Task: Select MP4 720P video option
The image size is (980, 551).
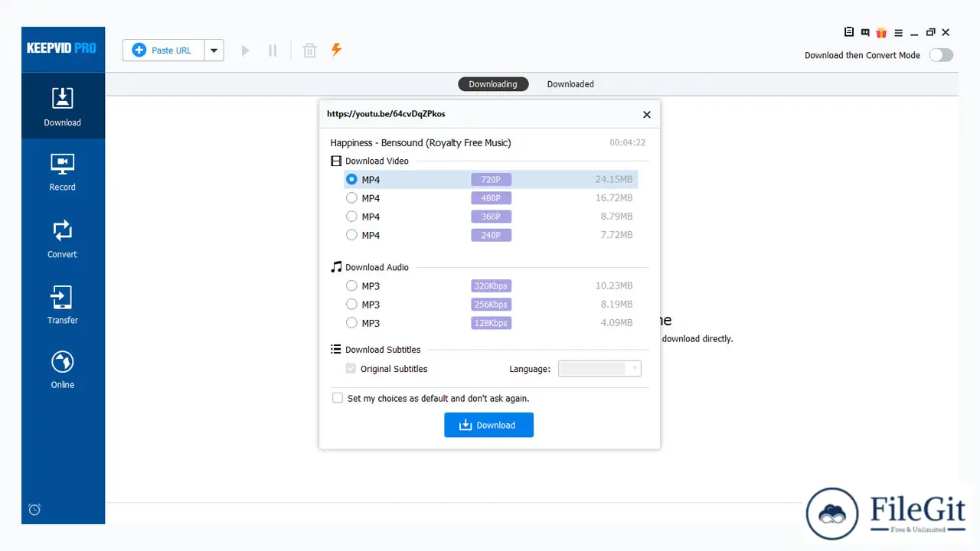Action: pyautogui.click(x=491, y=180)
